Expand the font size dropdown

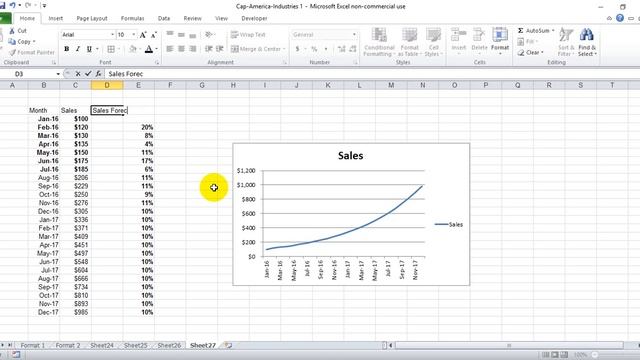[x=133, y=35]
